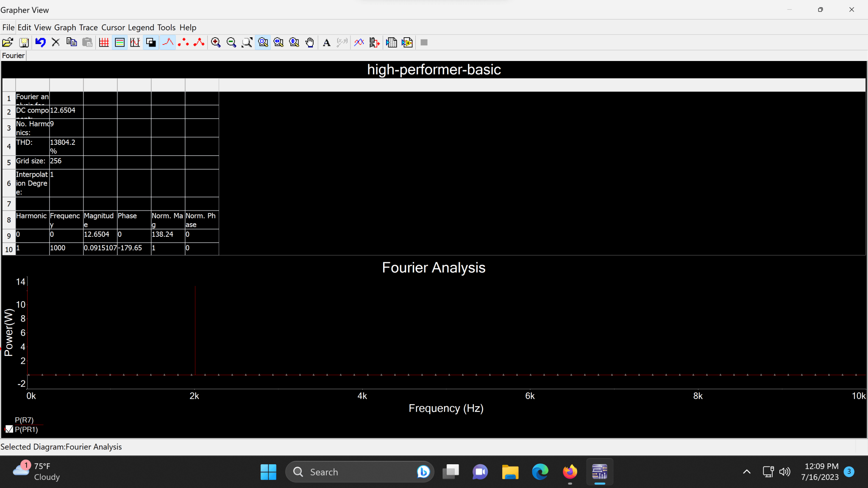Image resolution: width=868 pixels, height=488 pixels.
Task: Open Firefox from the taskbar
Action: (x=570, y=472)
